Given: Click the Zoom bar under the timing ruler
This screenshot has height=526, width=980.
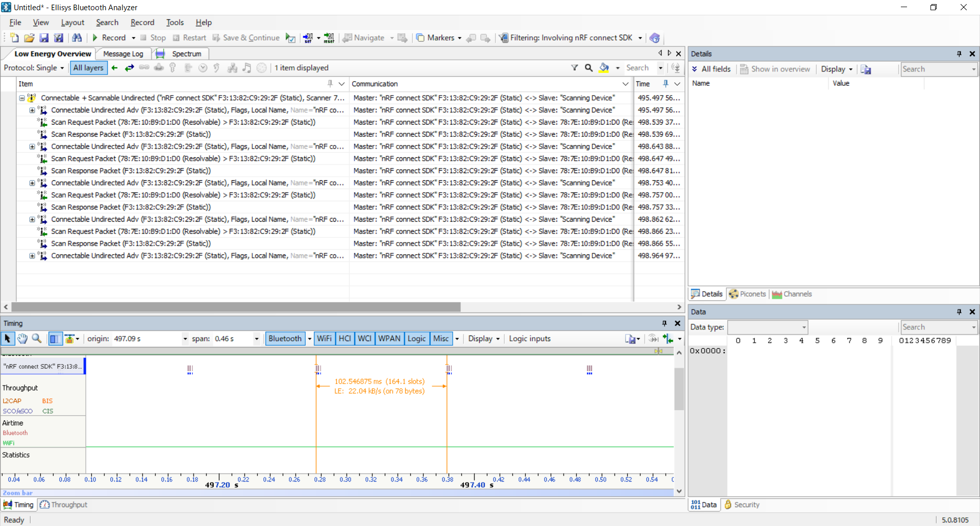Looking at the screenshot, I should (x=337, y=493).
